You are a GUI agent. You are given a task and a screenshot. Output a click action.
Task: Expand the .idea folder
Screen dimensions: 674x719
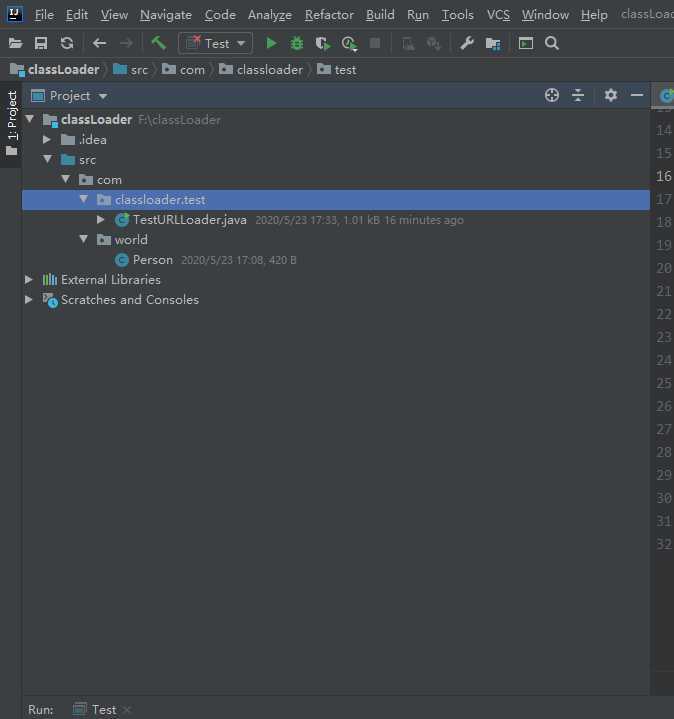click(x=47, y=139)
